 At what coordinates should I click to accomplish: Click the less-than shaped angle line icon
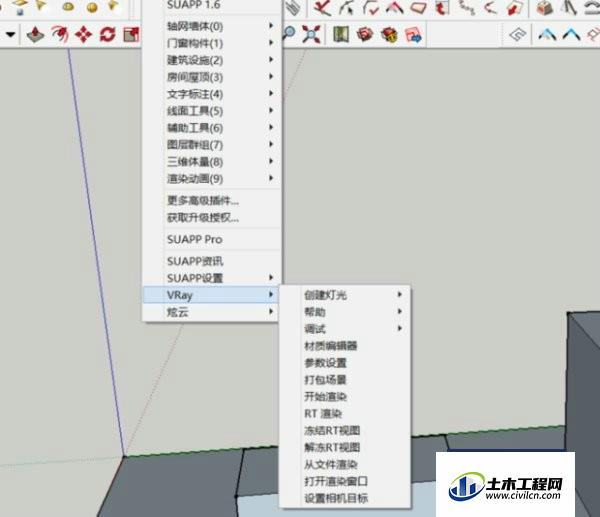click(491, 8)
